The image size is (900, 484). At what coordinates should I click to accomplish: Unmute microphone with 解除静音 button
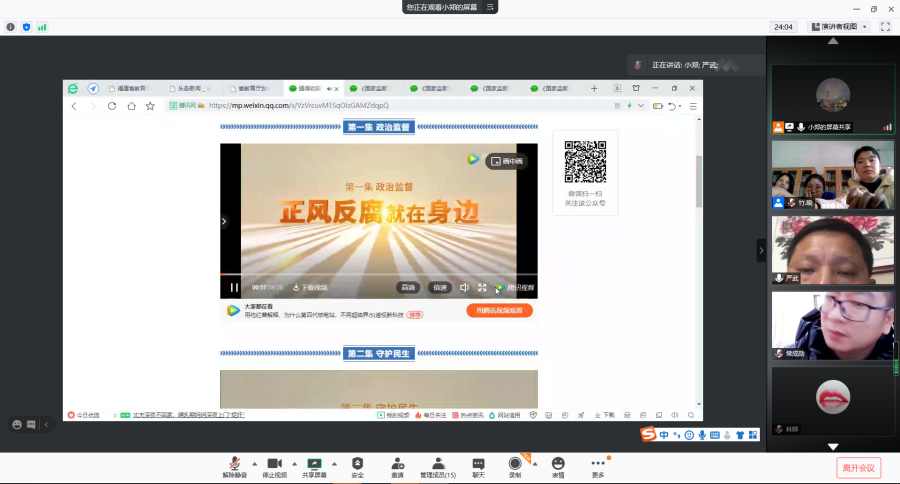click(234, 467)
